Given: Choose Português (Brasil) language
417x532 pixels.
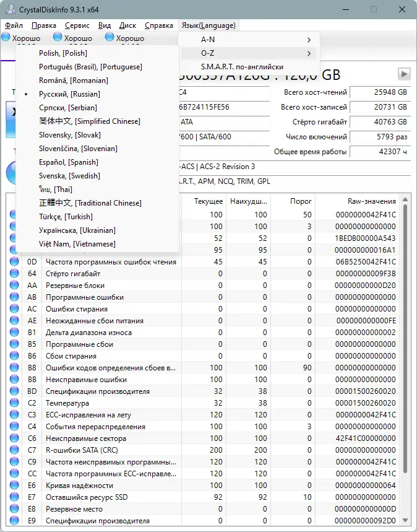Looking at the screenshot, I should click(98, 67).
